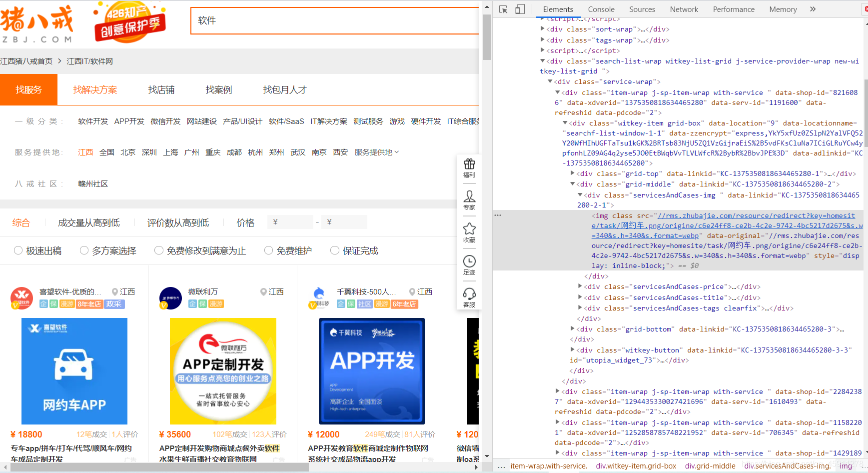
Task: Expand the div class grid-top node
Action: coord(573,173)
